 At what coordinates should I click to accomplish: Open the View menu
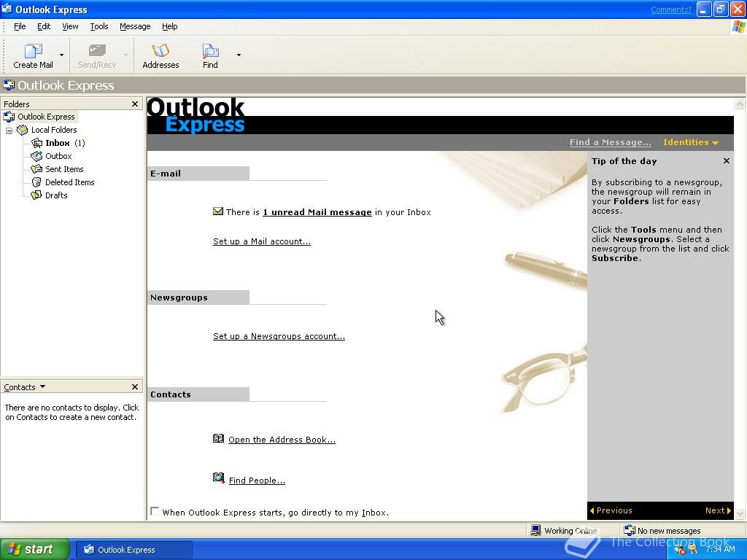coord(70,27)
